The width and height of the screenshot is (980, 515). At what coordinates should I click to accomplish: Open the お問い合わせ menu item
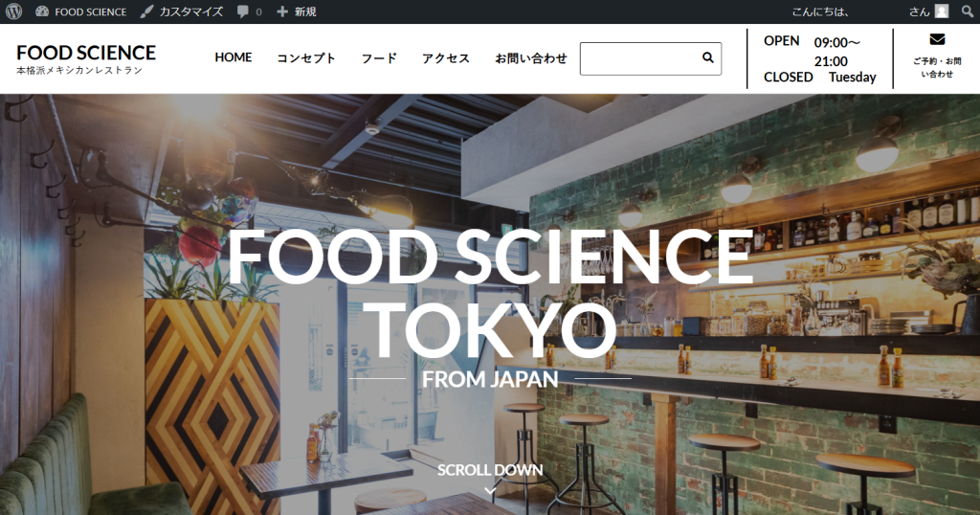point(531,58)
